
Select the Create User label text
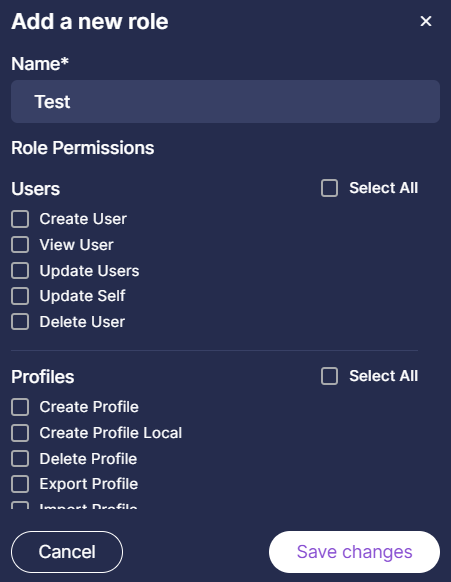[x=83, y=219]
